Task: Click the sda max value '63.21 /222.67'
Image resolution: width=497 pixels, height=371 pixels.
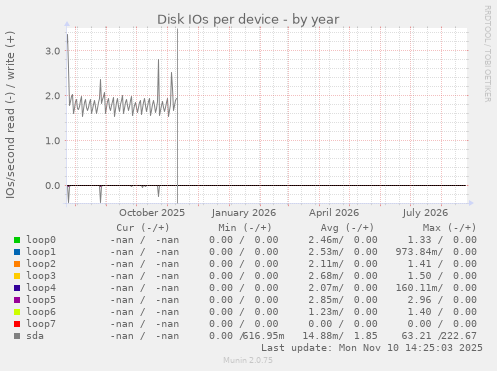Action: click(x=439, y=336)
